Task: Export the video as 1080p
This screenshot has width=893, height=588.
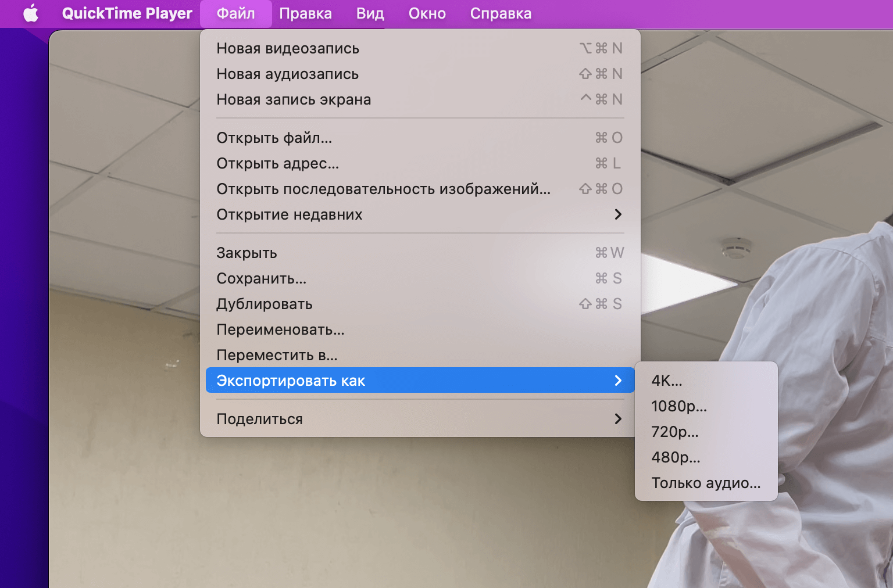Action: tap(679, 406)
